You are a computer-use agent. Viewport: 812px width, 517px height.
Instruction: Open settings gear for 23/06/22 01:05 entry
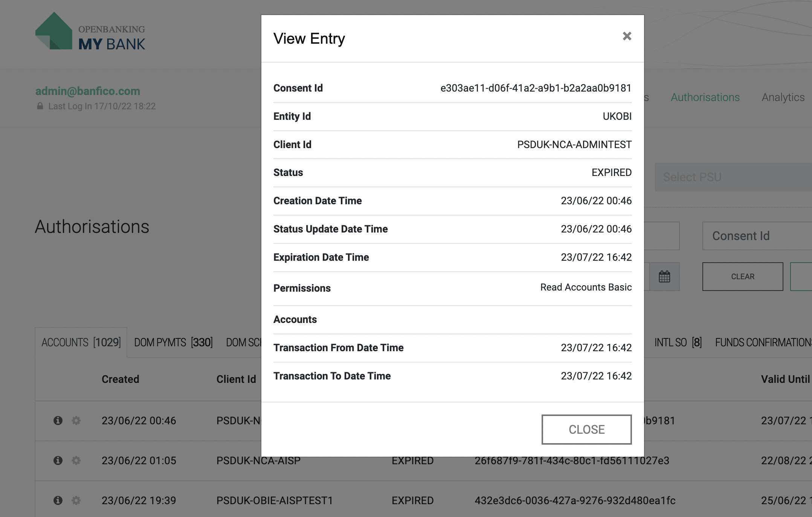coord(76,460)
